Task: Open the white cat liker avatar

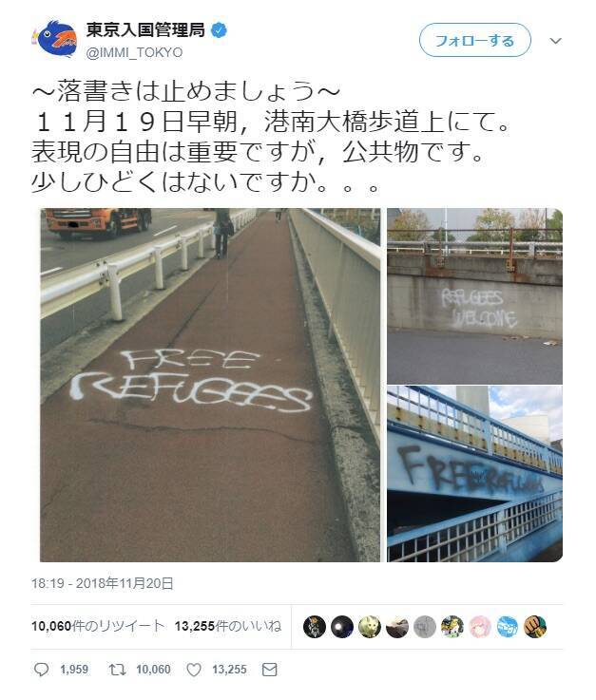Action: coord(370,626)
